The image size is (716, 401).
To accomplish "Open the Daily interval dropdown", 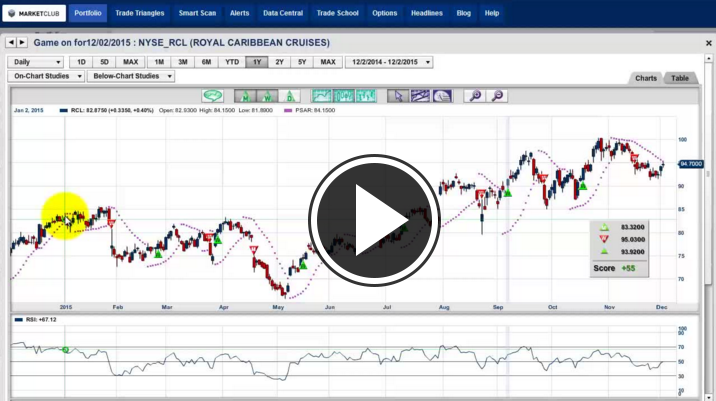I will (36, 62).
